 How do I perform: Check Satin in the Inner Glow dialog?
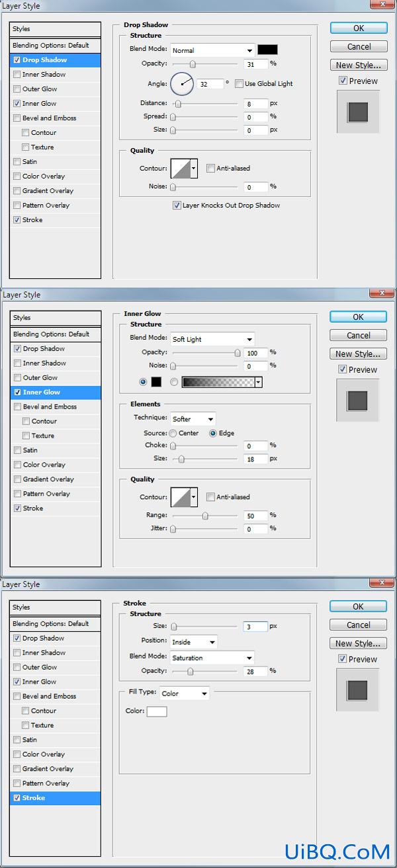click(17, 450)
